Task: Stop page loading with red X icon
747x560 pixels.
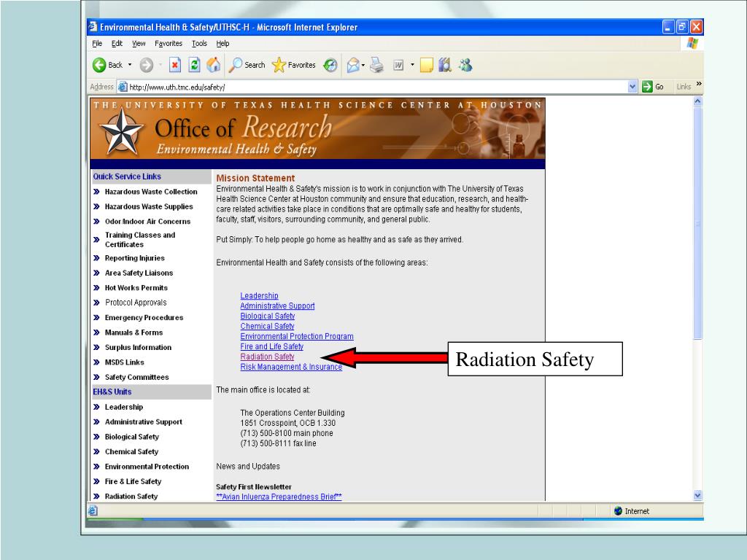Action: (175, 65)
